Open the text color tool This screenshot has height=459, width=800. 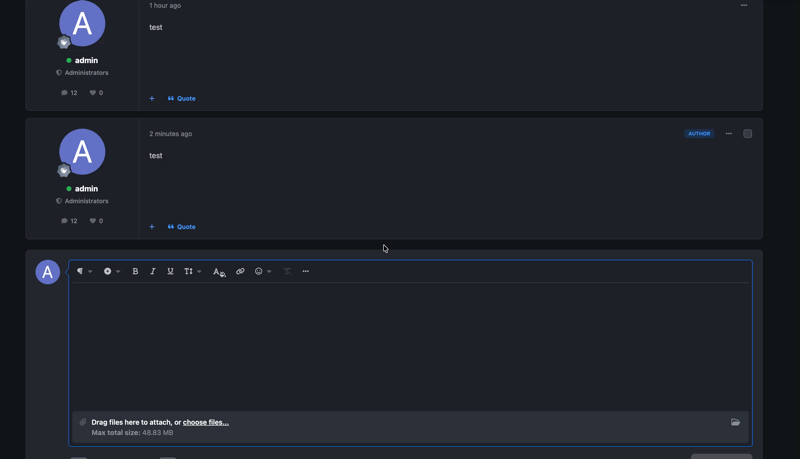point(219,272)
